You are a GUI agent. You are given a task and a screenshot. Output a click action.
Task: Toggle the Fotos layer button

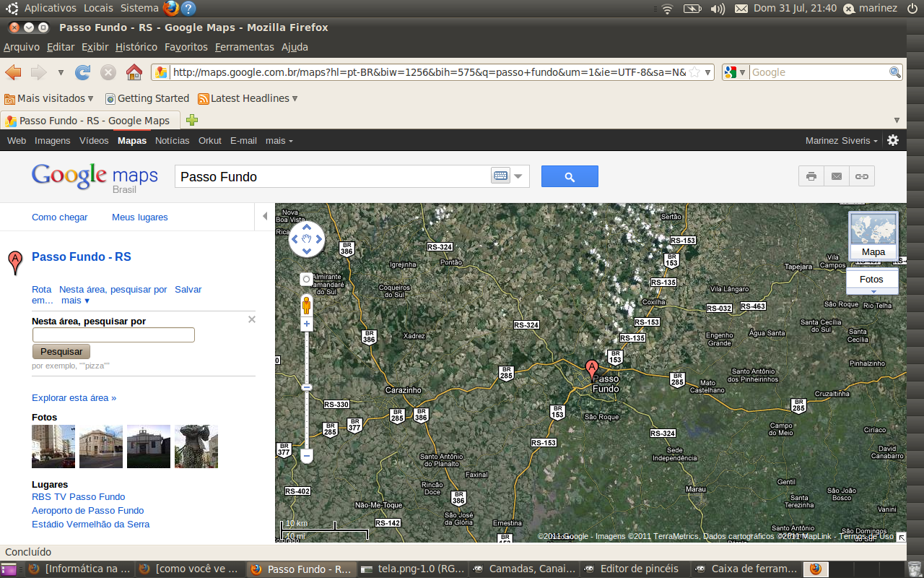(872, 279)
